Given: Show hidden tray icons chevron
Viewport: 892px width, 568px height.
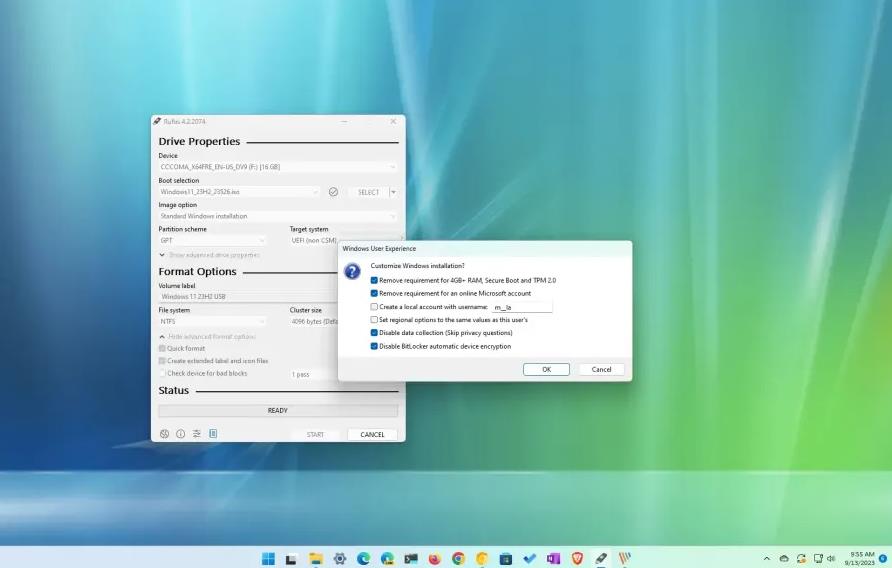Looking at the screenshot, I should [x=767, y=559].
